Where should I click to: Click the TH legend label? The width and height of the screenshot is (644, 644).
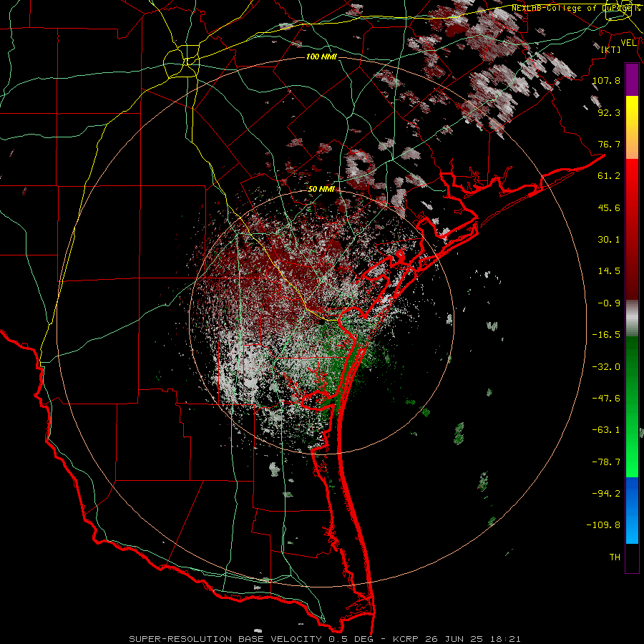click(615, 557)
